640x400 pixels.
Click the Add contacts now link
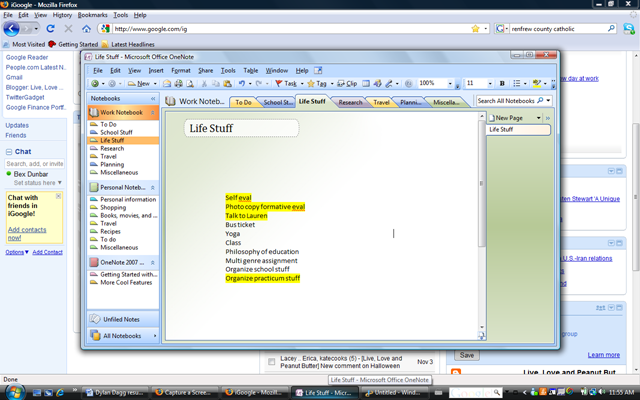[27, 233]
